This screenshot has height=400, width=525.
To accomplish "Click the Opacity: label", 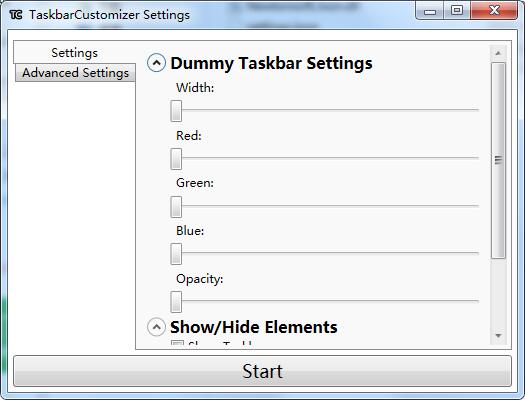I will (200, 279).
